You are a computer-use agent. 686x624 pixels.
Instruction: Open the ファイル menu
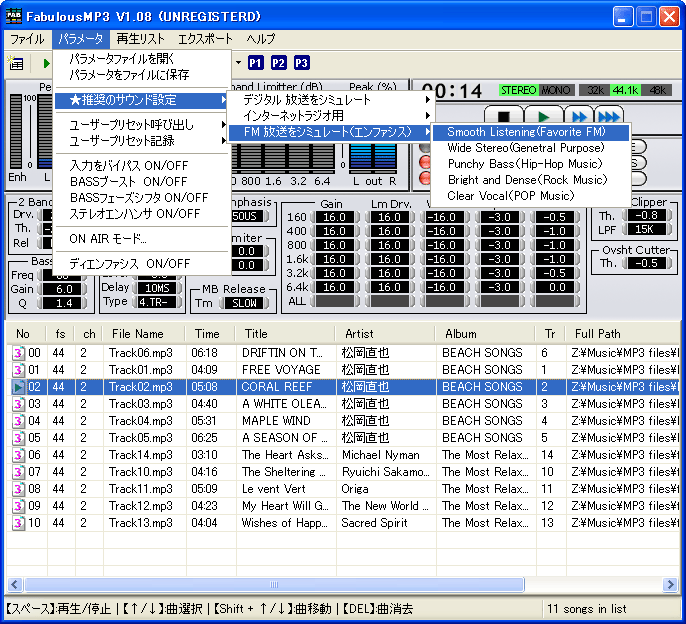coord(27,39)
